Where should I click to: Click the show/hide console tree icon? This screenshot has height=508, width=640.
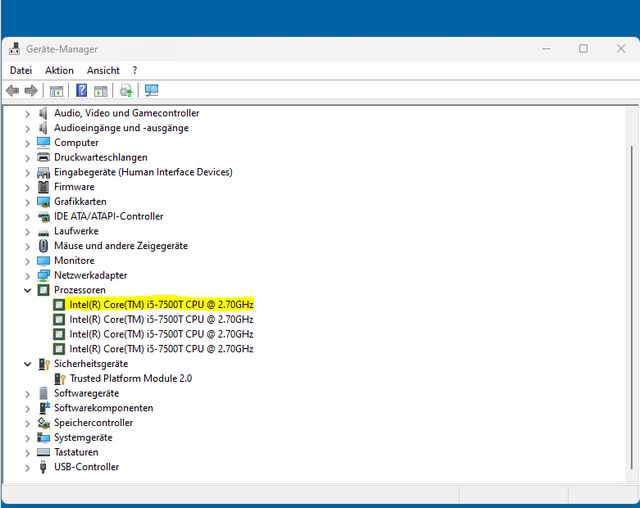[x=56, y=91]
